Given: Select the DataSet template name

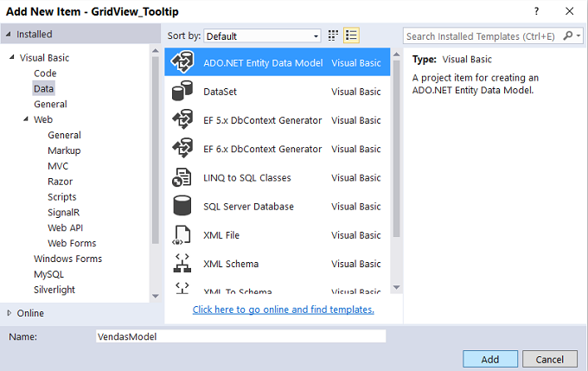Looking at the screenshot, I should pos(220,92).
